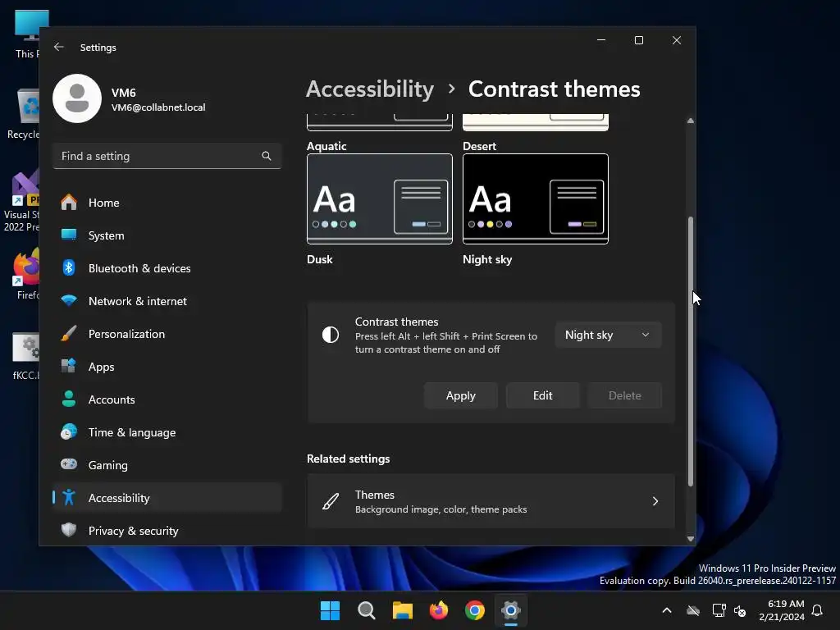Open the Accounts settings page
This screenshot has height=630, width=840.
pyautogui.click(x=167, y=399)
